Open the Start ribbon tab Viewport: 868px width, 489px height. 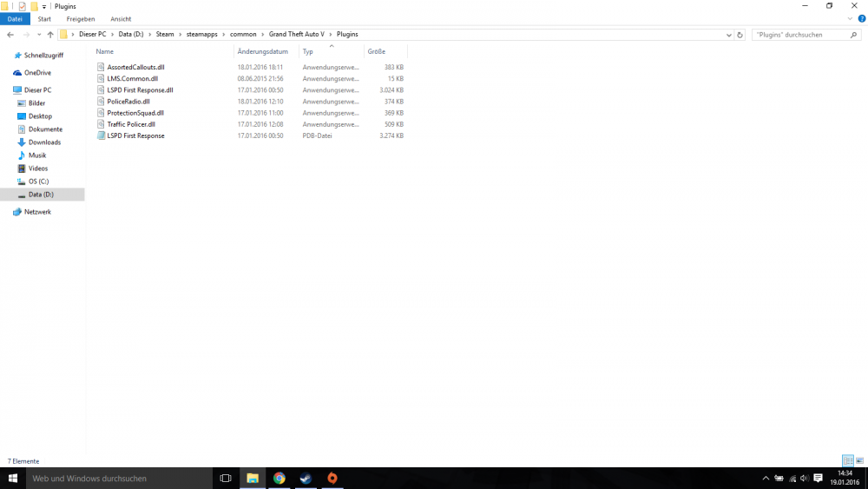(x=44, y=19)
